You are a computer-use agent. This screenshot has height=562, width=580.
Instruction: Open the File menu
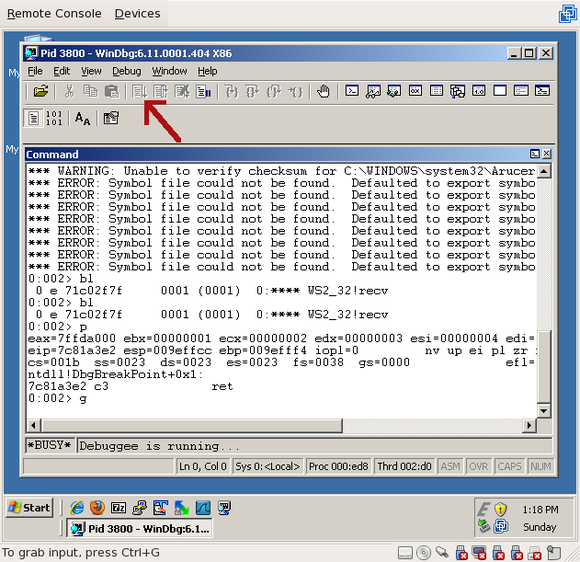(35, 71)
